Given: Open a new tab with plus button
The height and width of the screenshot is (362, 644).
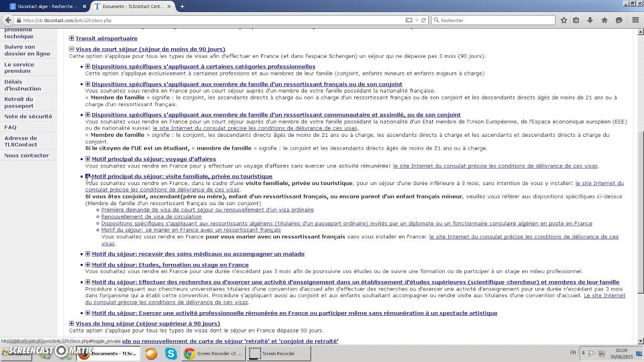Looking at the screenshot, I should [x=182, y=7].
